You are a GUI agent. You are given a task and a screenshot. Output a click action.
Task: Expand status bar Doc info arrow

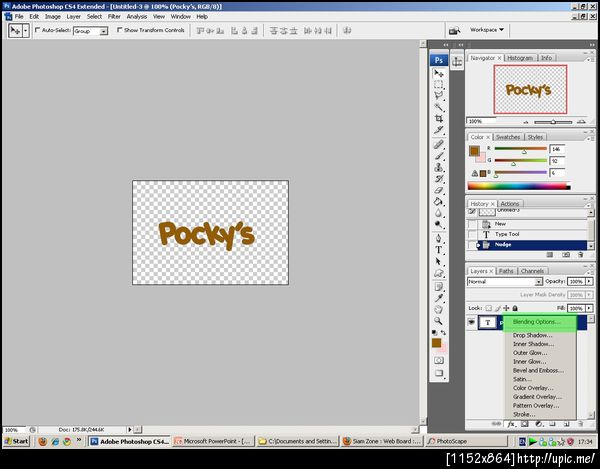point(130,430)
